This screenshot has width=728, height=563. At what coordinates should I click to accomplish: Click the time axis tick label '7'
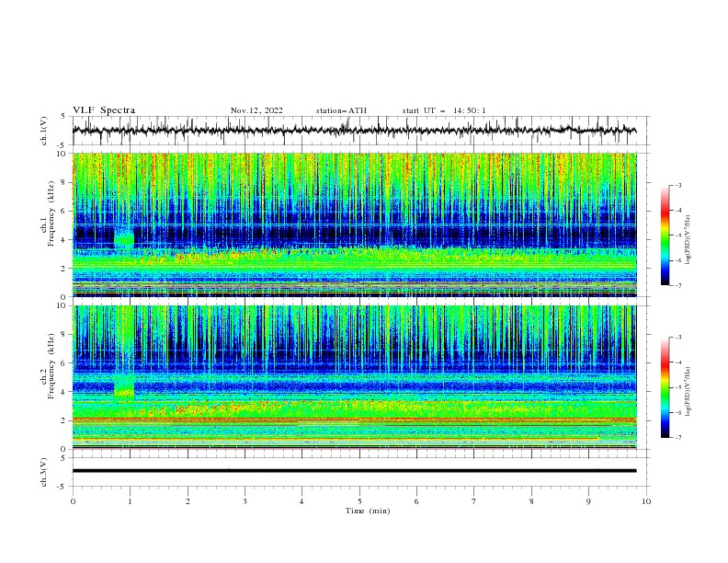474,501
